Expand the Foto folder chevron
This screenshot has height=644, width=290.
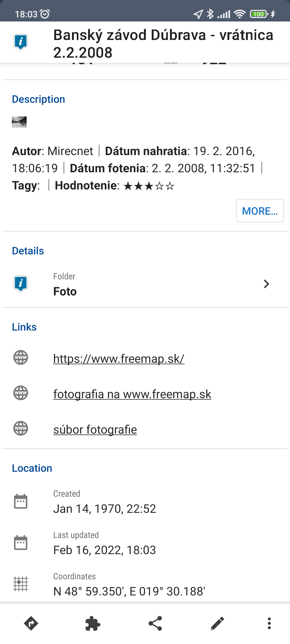click(x=266, y=284)
